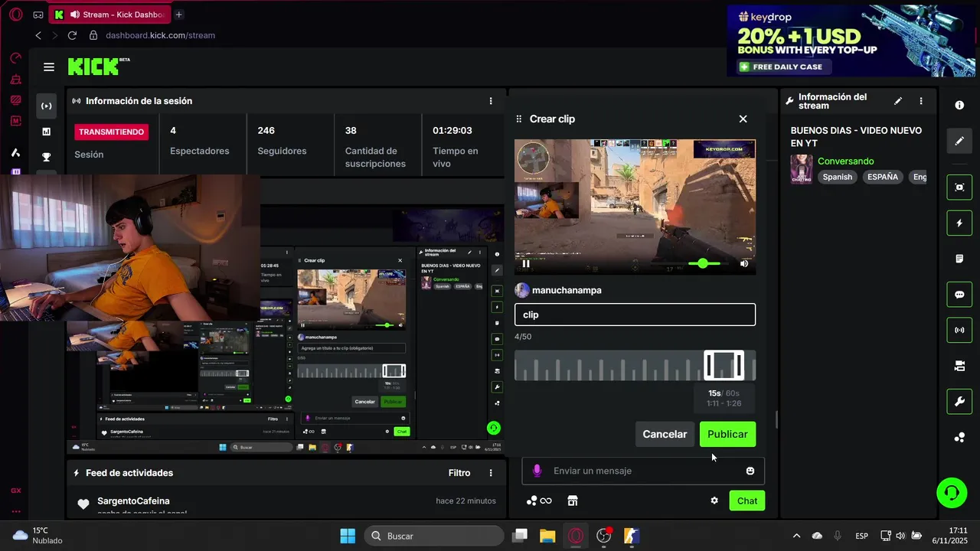Viewport: 980px width, 551px height.
Task: Select the clip range handle on timeline
Action: click(x=724, y=365)
